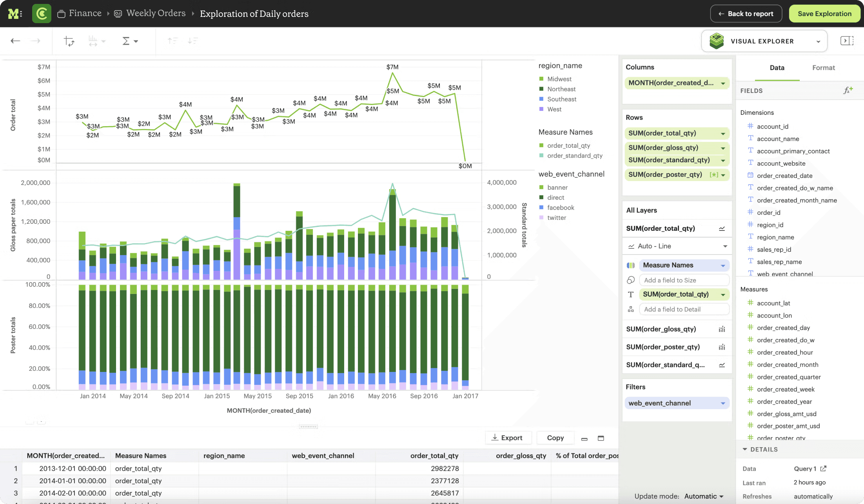Switch to the Format tab
Screen dimensions: 864x504
click(x=823, y=67)
